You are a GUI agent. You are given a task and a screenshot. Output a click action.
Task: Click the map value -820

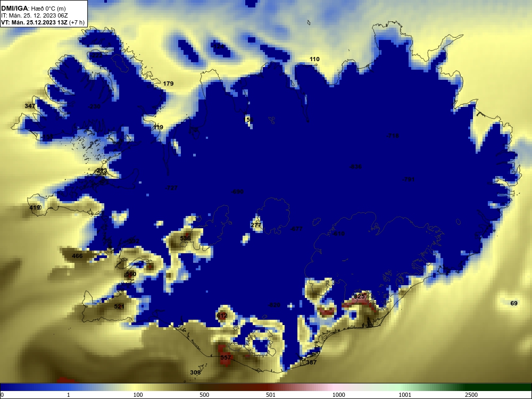[x=274, y=305]
